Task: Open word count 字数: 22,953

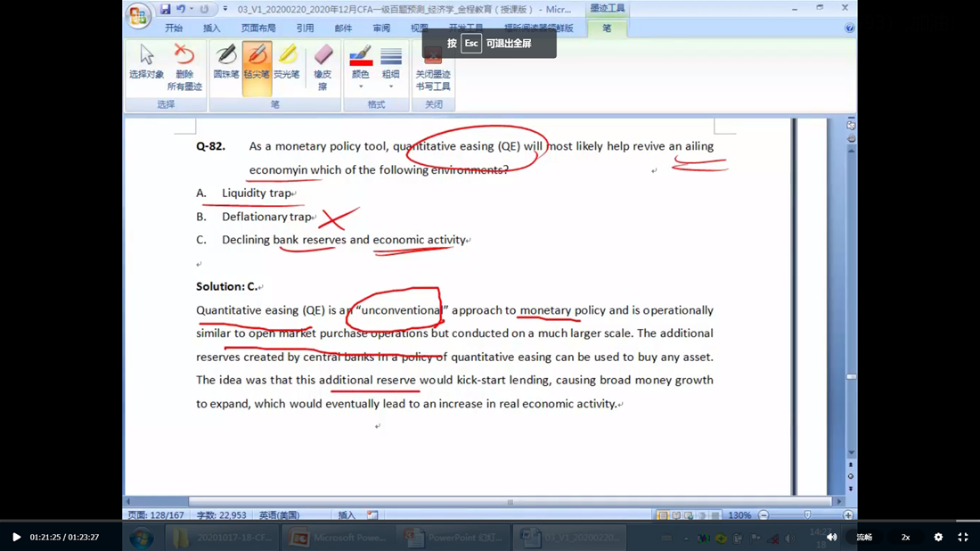Action: coord(221,515)
